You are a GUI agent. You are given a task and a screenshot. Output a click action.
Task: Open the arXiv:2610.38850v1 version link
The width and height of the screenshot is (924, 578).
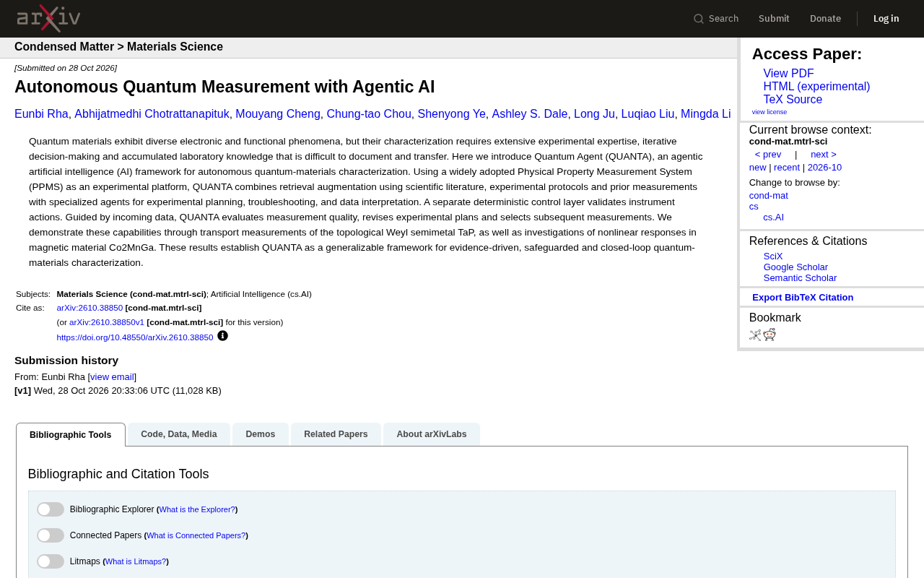coord(107,322)
